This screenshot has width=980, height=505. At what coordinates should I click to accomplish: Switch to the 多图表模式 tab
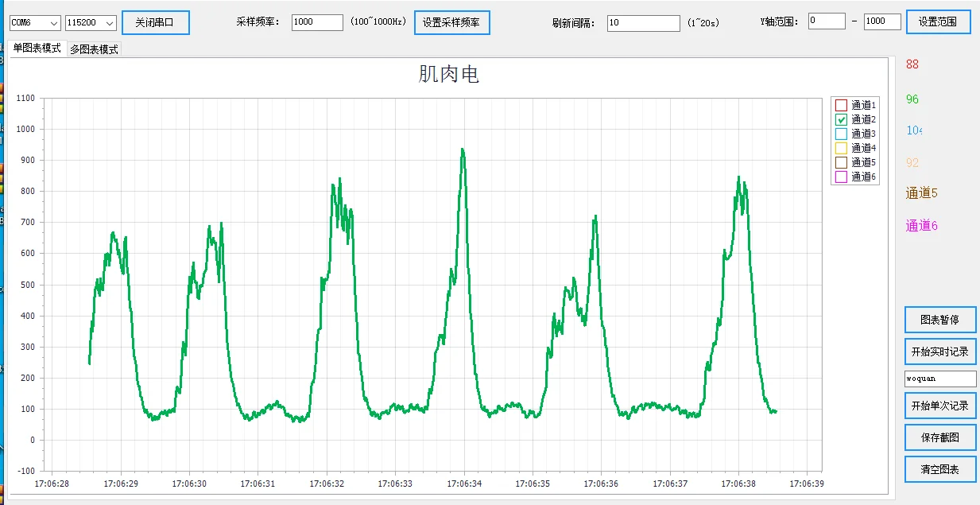[x=94, y=49]
